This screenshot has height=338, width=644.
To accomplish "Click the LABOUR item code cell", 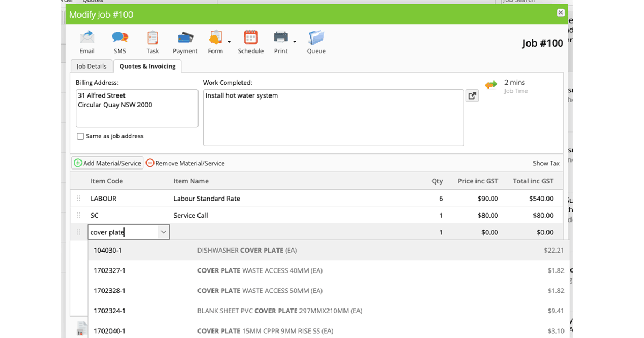I will (104, 199).
